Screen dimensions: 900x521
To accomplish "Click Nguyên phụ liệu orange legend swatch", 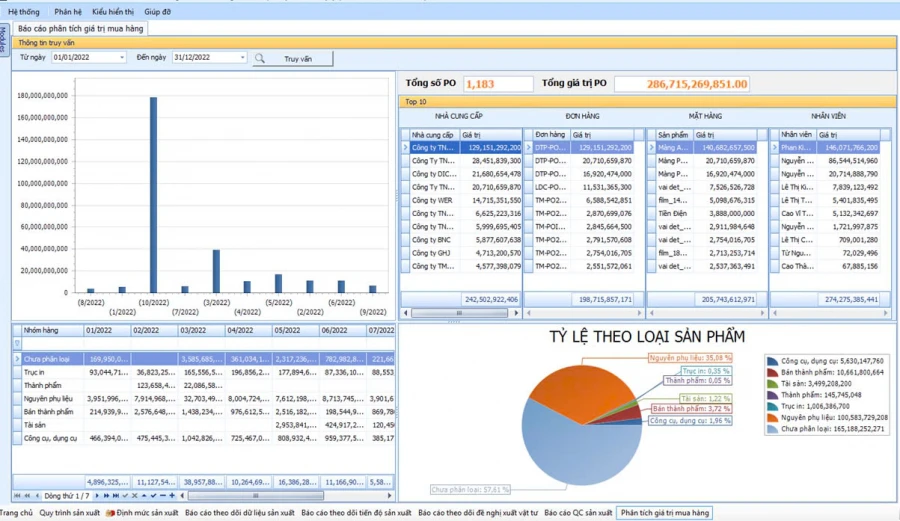I will (773, 417).
